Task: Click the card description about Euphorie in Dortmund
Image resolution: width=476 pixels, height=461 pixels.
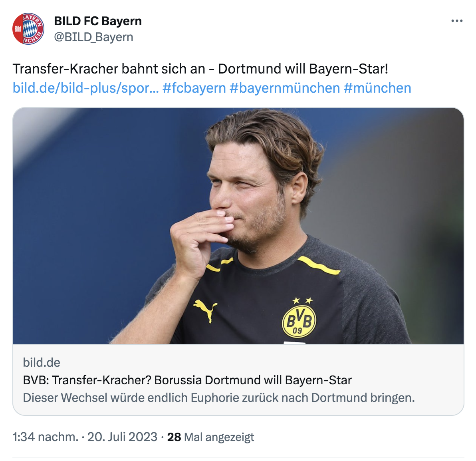Action: coord(219,398)
